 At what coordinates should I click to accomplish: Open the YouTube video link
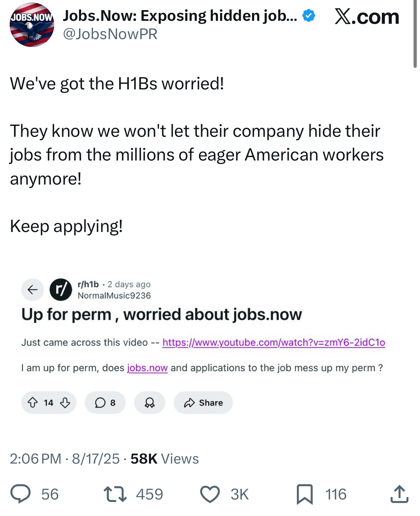coord(274,343)
